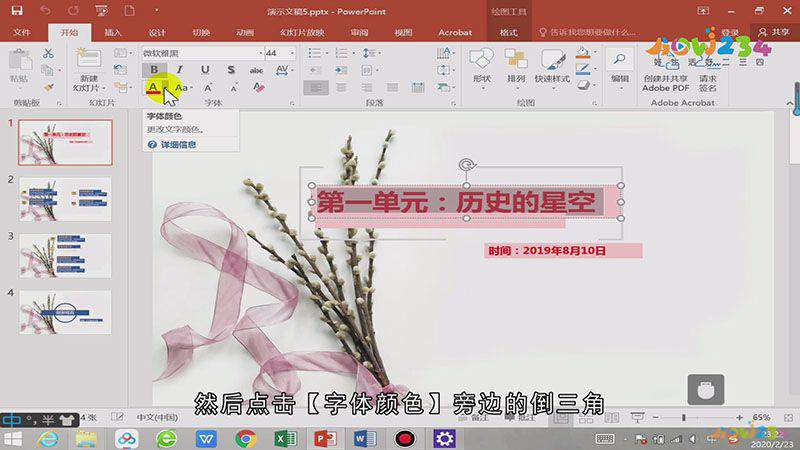Toggle align text left
Screen dimensions: 800x450
pyautogui.click(x=316, y=88)
